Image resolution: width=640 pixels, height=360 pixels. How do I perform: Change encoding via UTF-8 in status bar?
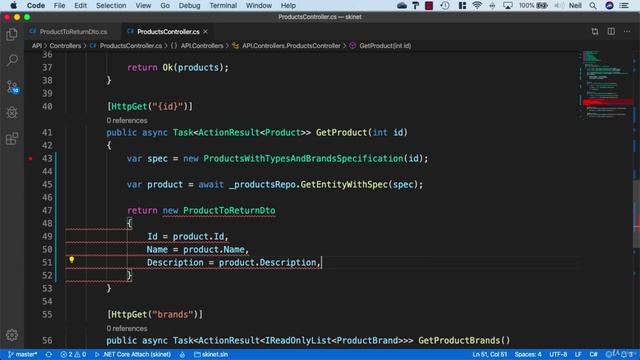(558, 354)
